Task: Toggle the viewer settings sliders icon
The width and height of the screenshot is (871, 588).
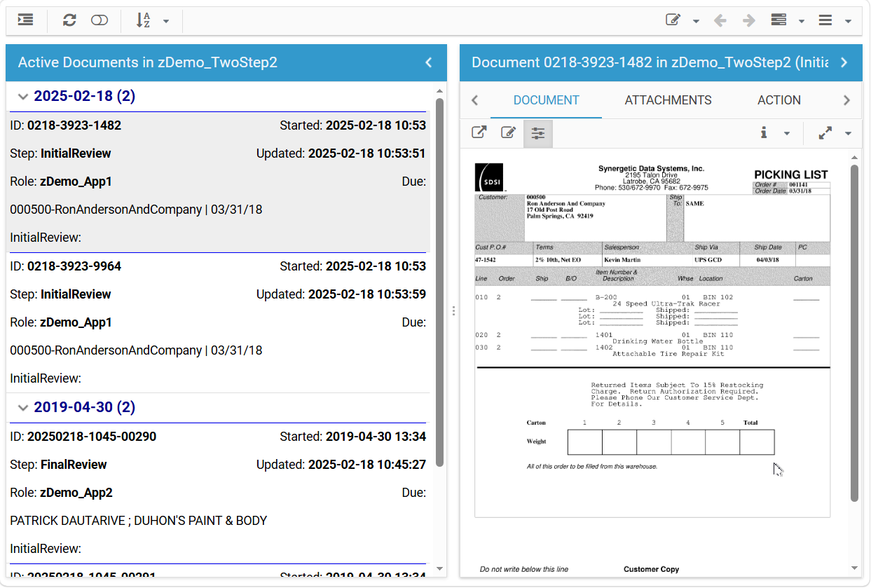Action: (x=538, y=133)
